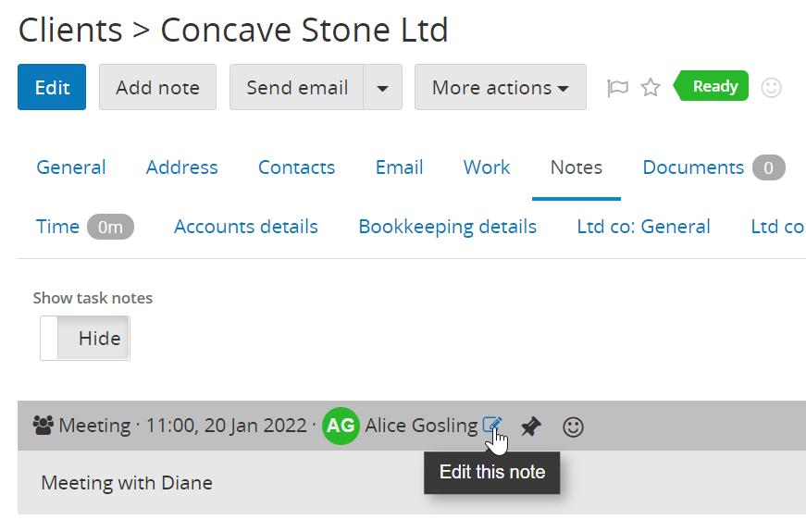Open the More actions dropdown
Viewport: 806px width, 532px height.
pos(500,87)
